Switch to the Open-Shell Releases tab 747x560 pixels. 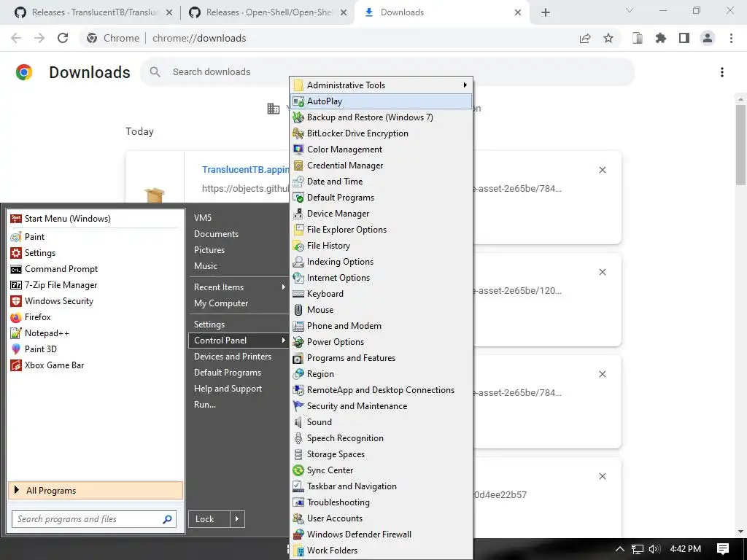click(x=268, y=12)
